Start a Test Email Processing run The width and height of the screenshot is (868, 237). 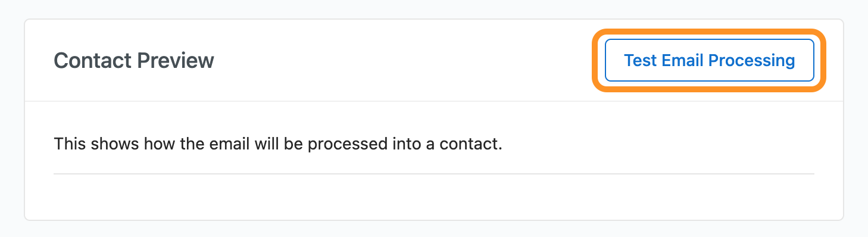coord(709,60)
